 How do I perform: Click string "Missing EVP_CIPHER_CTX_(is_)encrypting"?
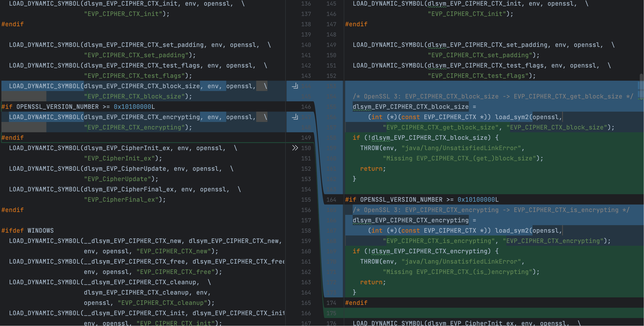(x=458, y=272)
